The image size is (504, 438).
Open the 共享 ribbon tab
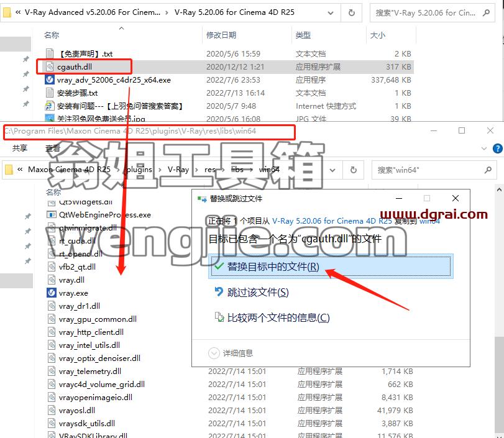20,148
